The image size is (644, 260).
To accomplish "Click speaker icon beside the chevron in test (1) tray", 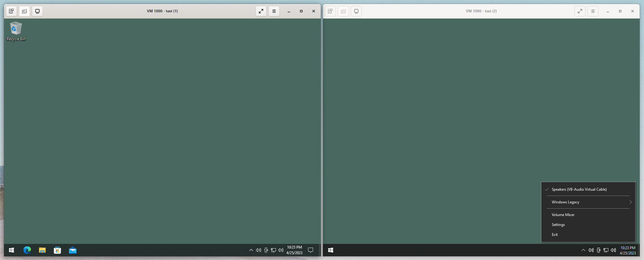I will (259, 250).
